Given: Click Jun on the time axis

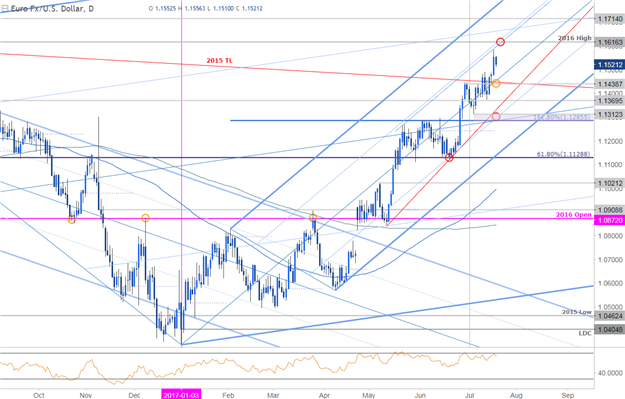Looking at the screenshot, I should pos(420,395).
